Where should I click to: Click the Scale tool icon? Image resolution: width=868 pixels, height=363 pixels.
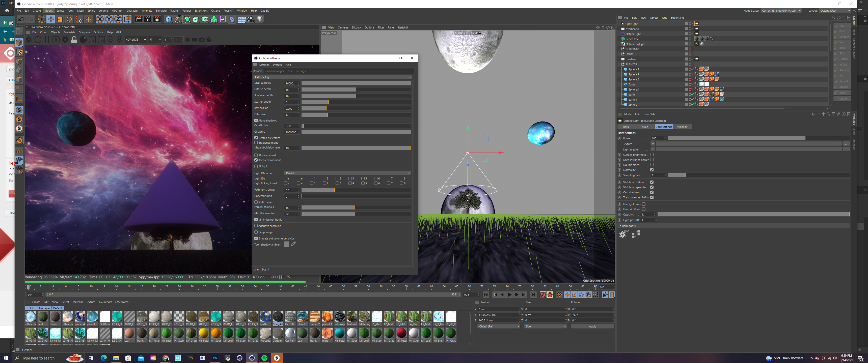[x=60, y=19]
